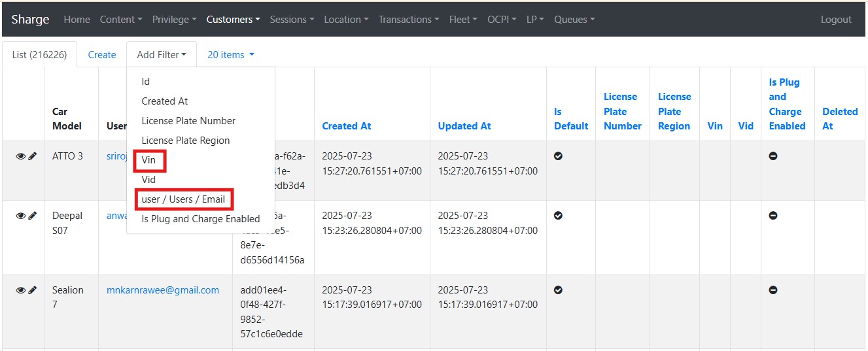868x351 pixels.
Task: Click the edit pencil icon for ATTO 3
Action: (x=33, y=156)
